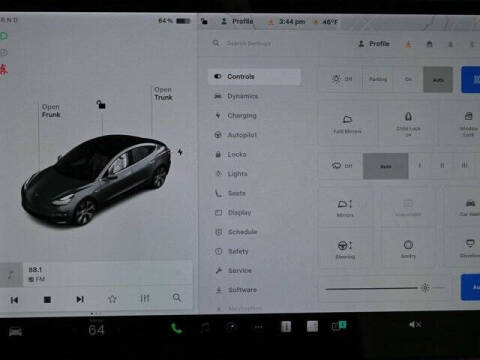Tap the red seatbelt warning icon
The width and height of the screenshot is (480, 360).
[4, 69]
